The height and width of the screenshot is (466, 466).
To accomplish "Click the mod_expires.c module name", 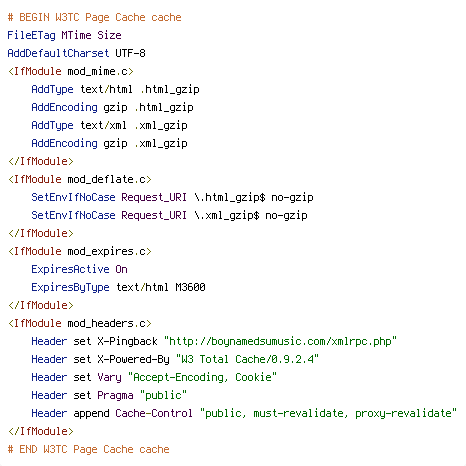I will pyautogui.click(x=106, y=251).
